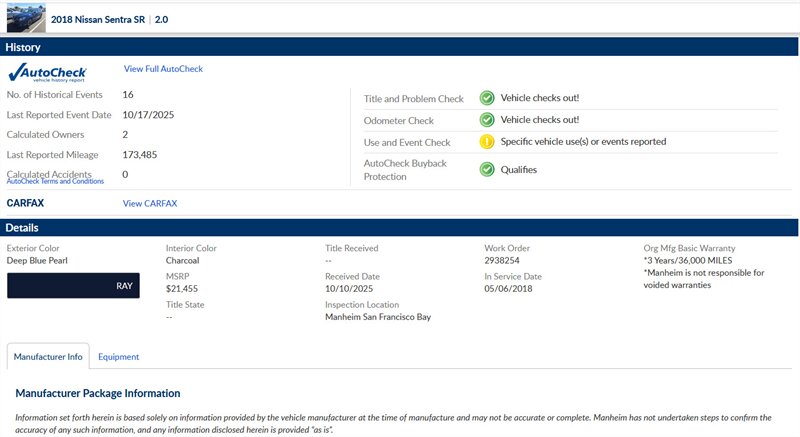Click the green check beside Title and Problem Check
Viewport: 800px width, 437px height.
pyautogui.click(x=487, y=98)
